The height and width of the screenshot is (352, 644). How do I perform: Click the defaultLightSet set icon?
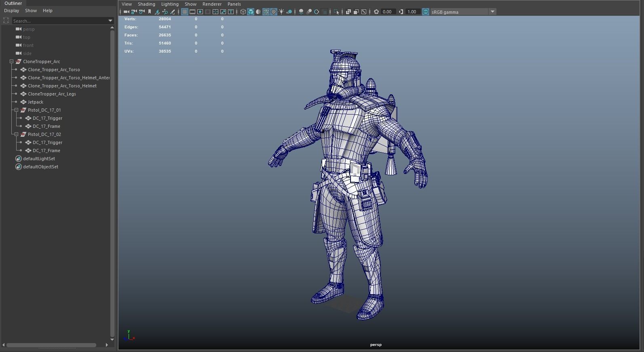18,159
